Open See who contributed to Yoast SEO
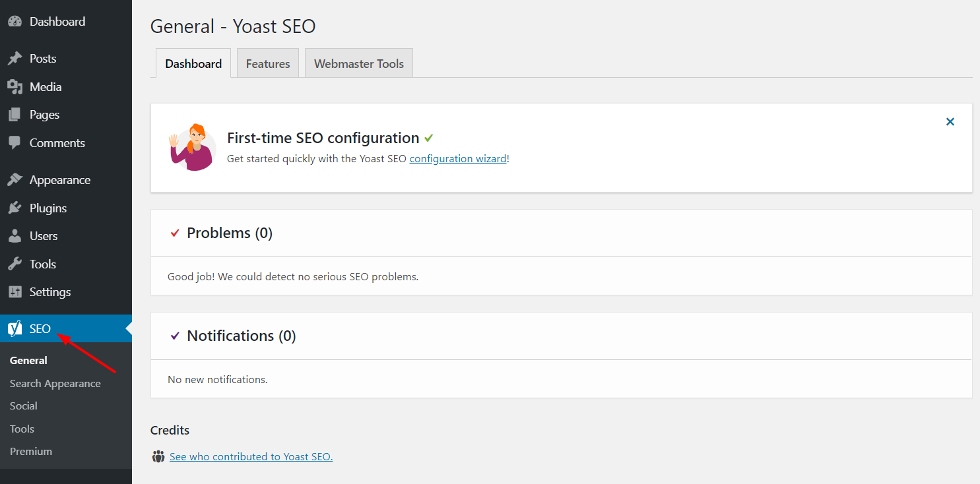Screen dimensions: 980x484 pyautogui.click(x=251, y=456)
